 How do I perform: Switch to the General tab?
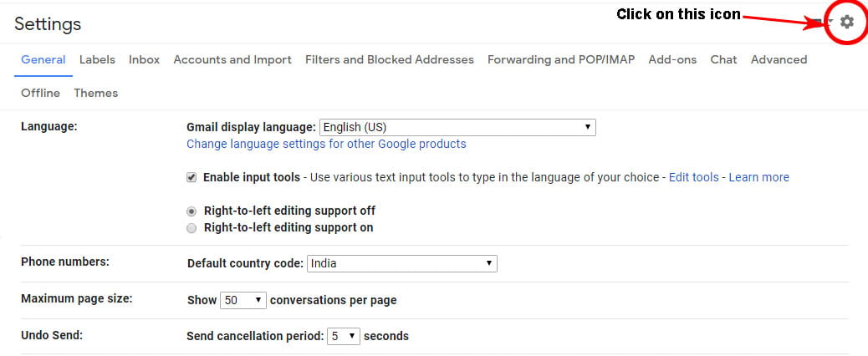pyautogui.click(x=43, y=59)
